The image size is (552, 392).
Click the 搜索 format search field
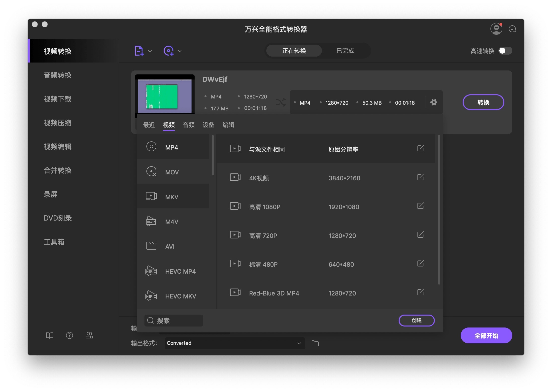174,321
